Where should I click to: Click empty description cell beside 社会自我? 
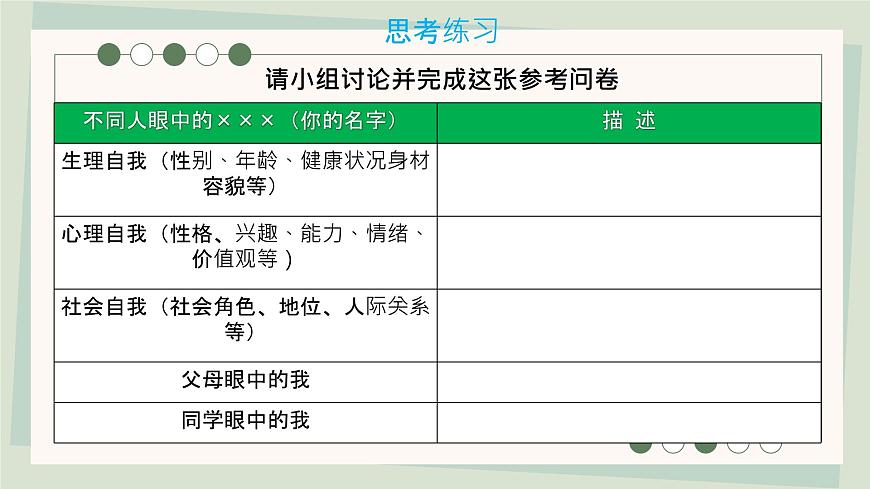629,325
